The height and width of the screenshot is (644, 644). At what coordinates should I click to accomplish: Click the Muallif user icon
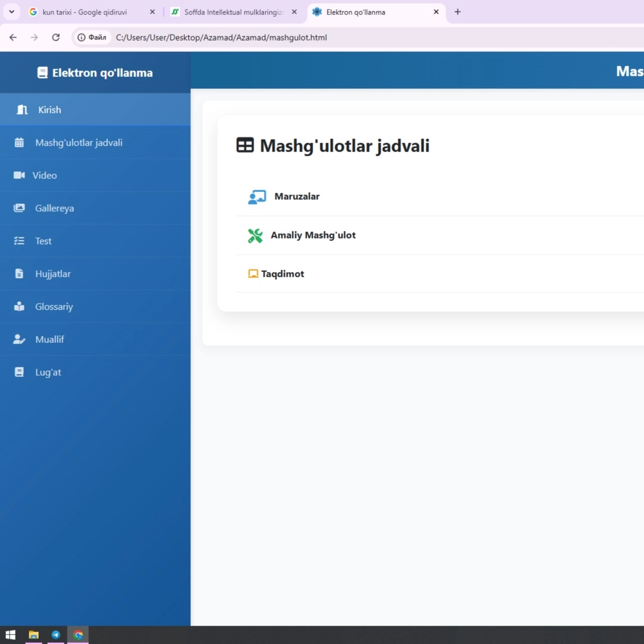coord(19,339)
